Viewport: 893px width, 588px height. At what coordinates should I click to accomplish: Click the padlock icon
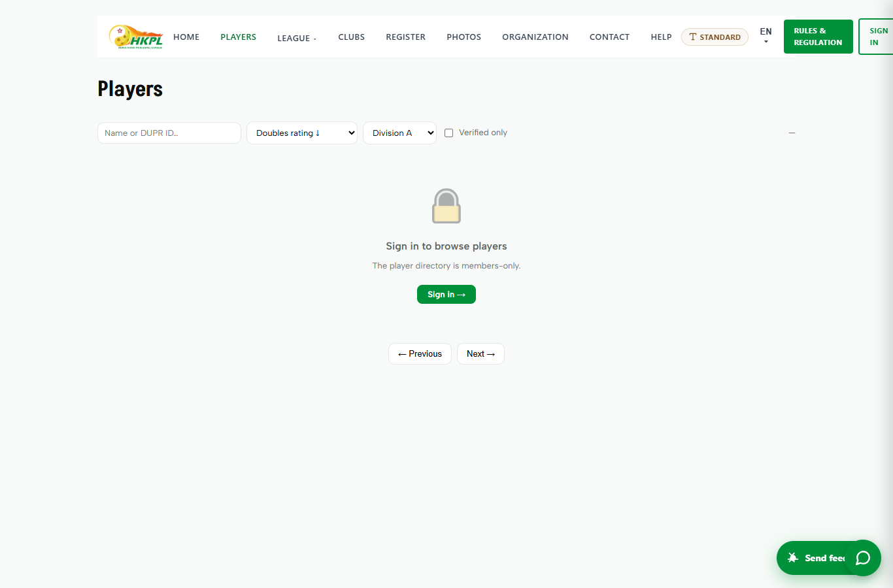[x=446, y=206]
